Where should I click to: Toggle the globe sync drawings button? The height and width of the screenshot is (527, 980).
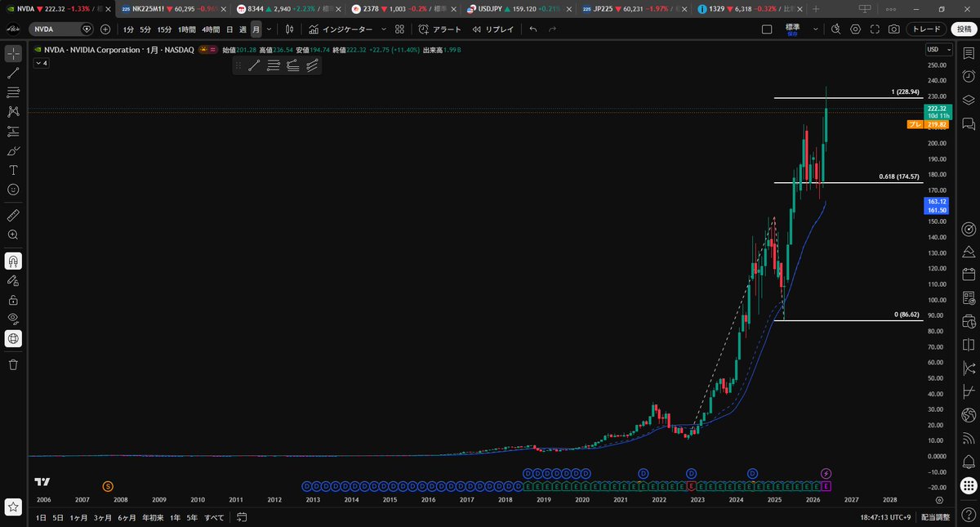click(13, 338)
